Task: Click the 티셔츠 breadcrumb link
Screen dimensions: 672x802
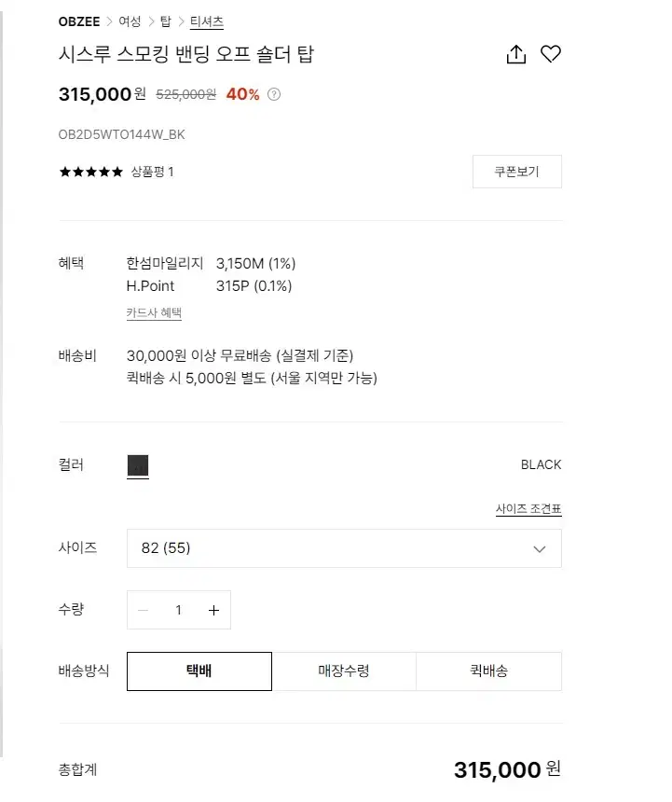Action: pos(207,21)
